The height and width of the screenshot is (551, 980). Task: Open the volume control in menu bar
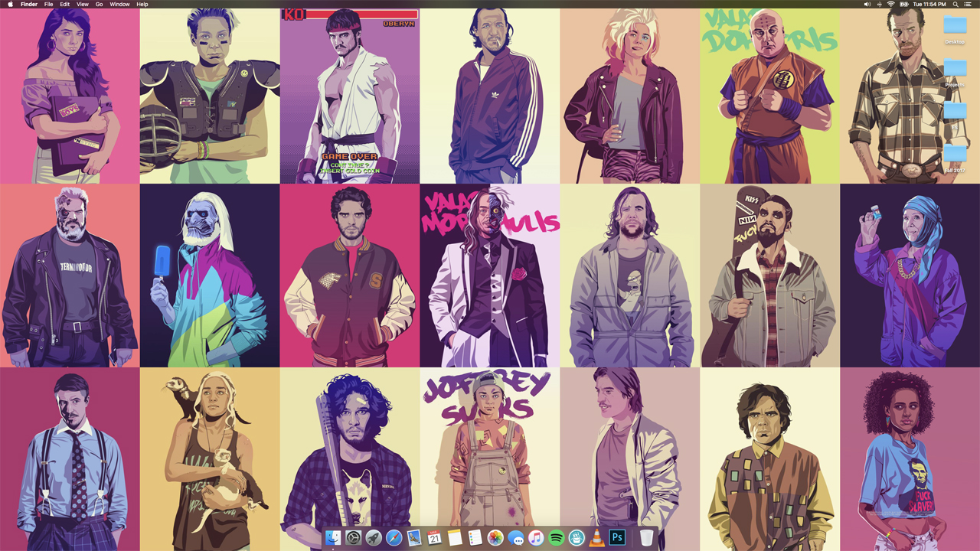(867, 5)
